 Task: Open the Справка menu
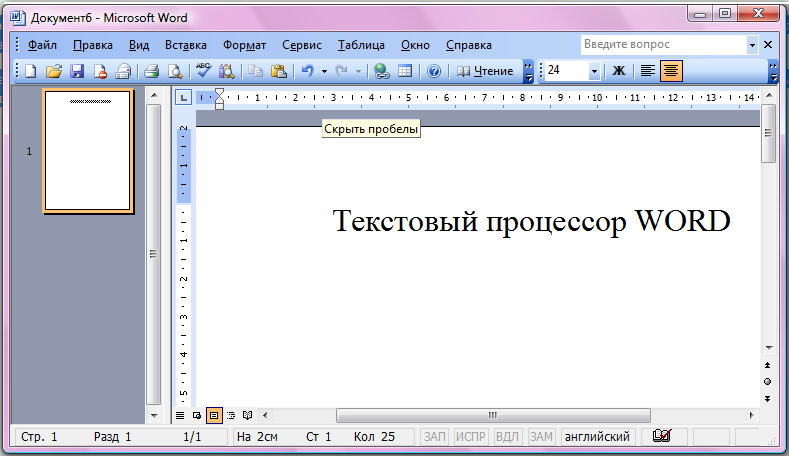[468, 45]
